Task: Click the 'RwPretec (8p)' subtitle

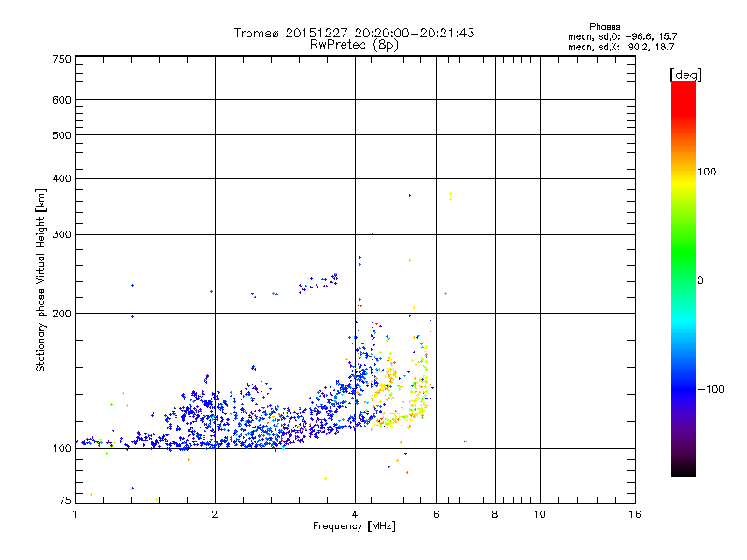Action: tap(354, 45)
